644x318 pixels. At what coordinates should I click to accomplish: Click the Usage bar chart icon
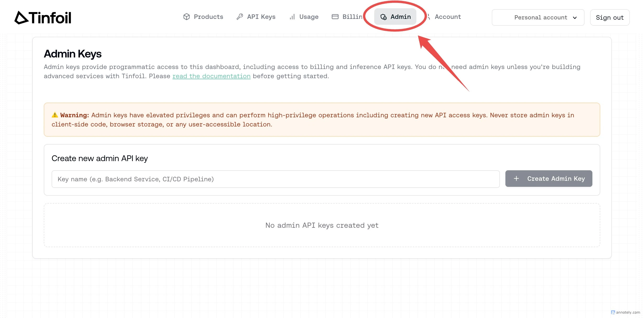tap(292, 17)
